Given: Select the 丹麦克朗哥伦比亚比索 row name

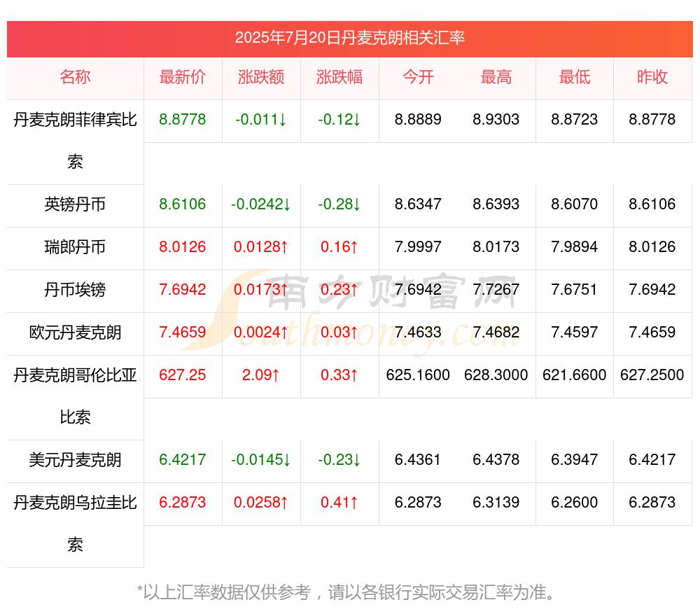Looking at the screenshot, I should tap(75, 396).
